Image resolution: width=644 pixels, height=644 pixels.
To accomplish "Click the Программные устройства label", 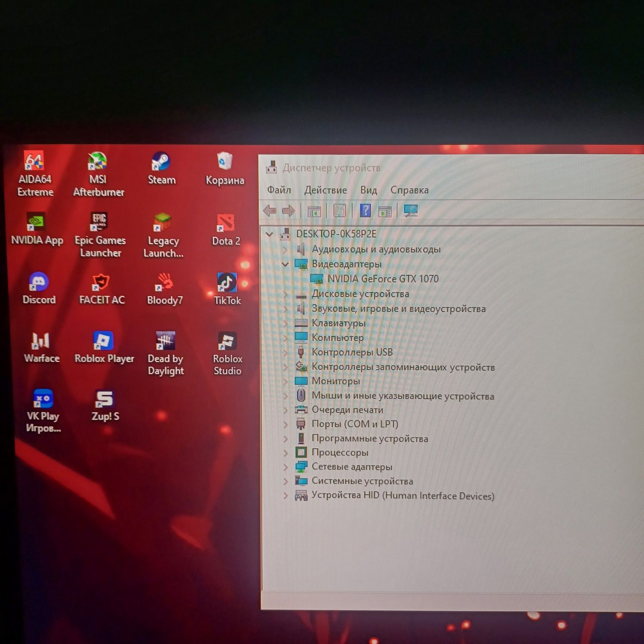I will [370, 439].
